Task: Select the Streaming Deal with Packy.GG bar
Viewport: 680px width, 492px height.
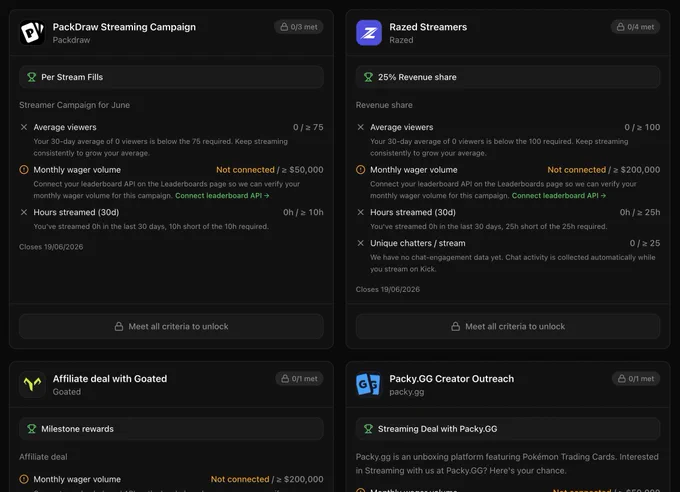Action: 508,429
